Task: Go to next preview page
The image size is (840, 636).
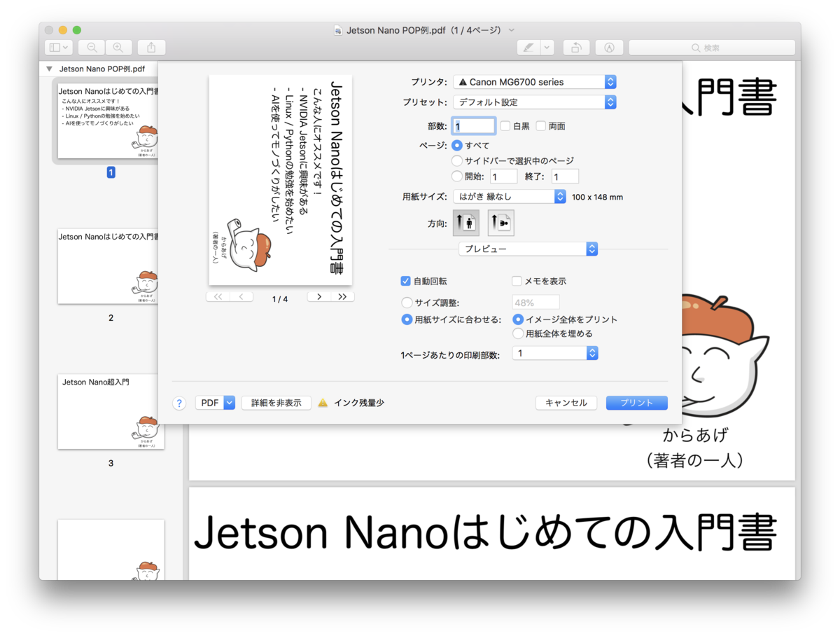Action: pos(319,297)
